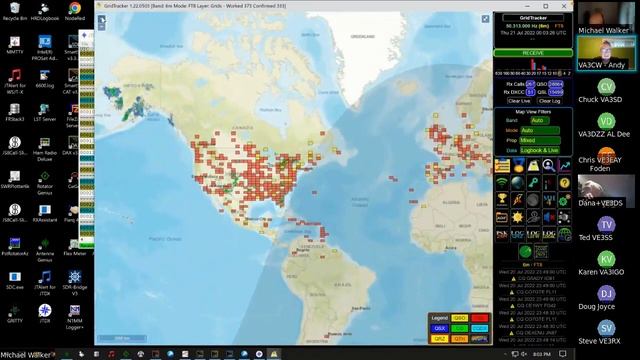Open the Band filter dropdown set to Auto

pos(539,120)
